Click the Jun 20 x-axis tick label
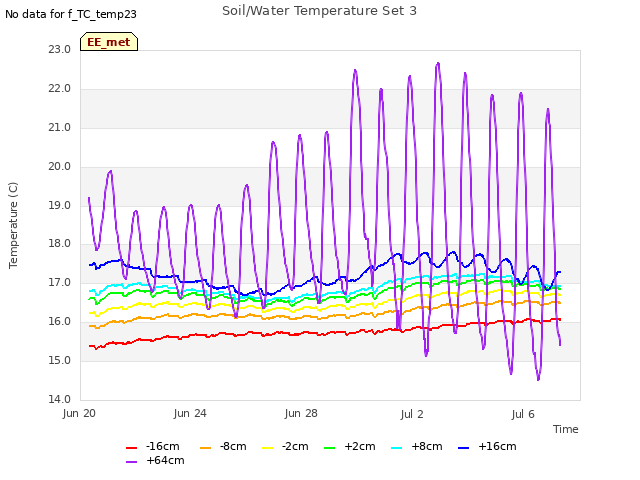The height and width of the screenshot is (480, 640). click(x=79, y=414)
